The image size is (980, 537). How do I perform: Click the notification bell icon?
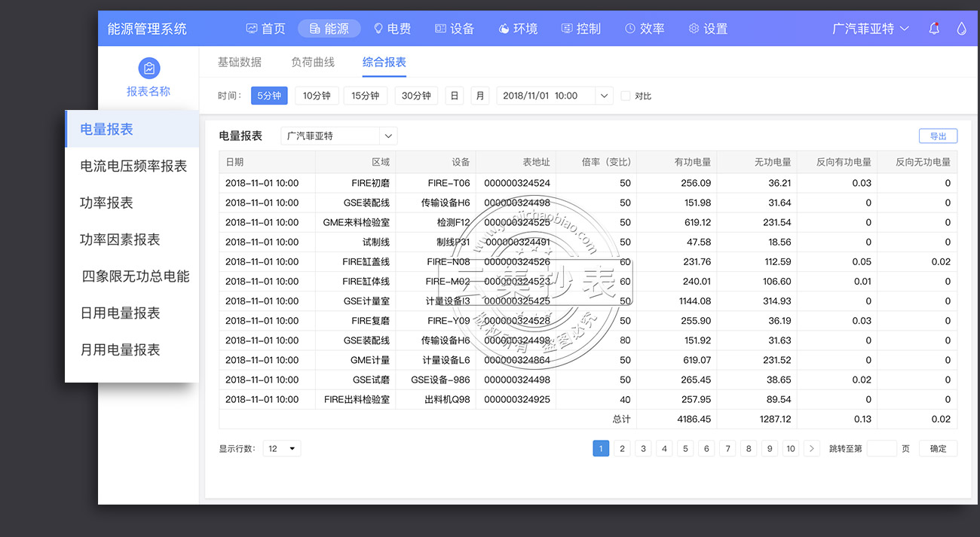click(x=935, y=29)
